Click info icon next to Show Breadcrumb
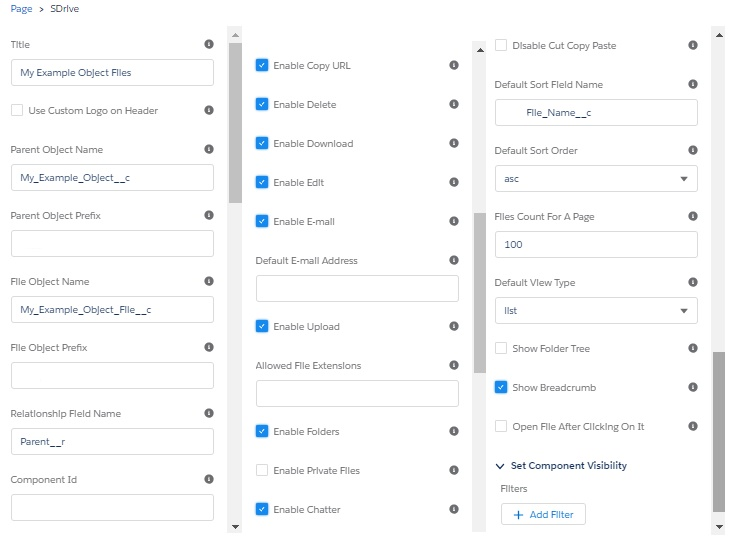 click(x=692, y=387)
